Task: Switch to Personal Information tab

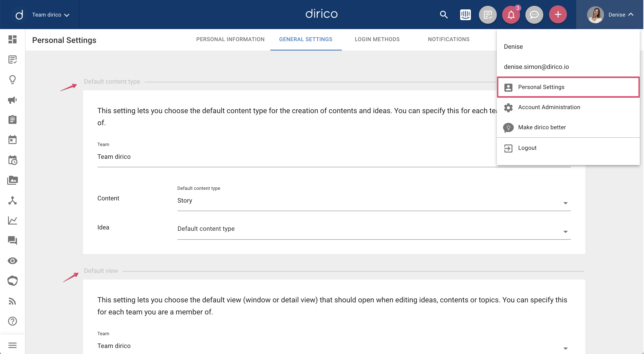Action: [x=230, y=39]
